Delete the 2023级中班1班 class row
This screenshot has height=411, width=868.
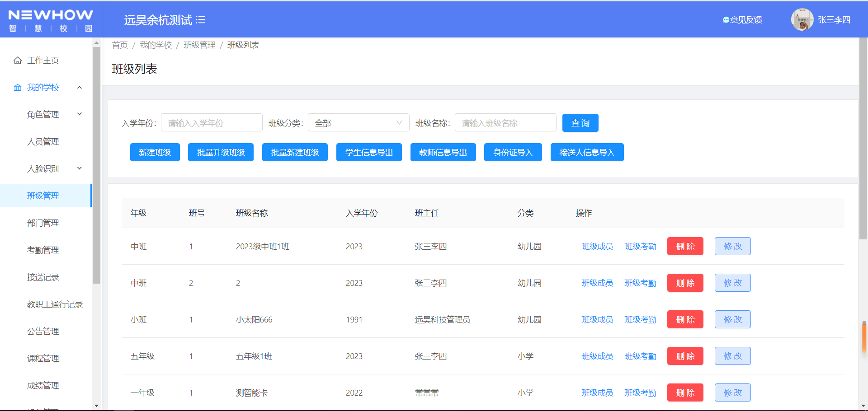(x=685, y=246)
